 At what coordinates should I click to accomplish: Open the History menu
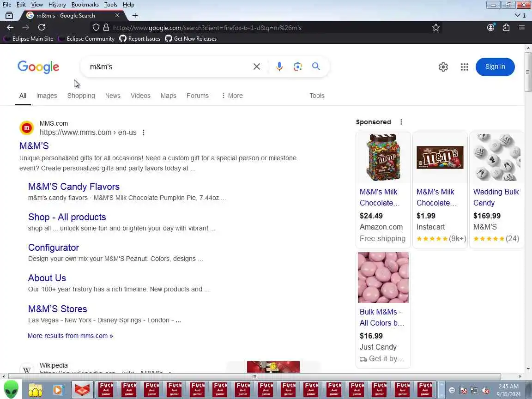(x=57, y=5)
